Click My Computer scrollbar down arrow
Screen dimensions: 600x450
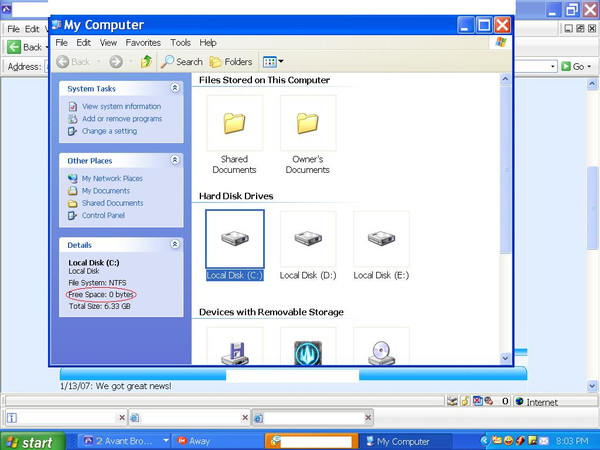click(505, 359)
